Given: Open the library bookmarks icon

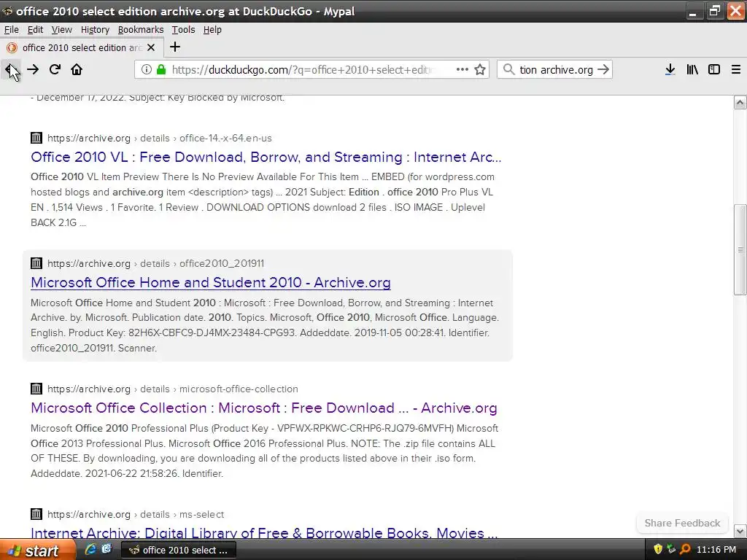Looking at the screenshot, I should 692,69.
